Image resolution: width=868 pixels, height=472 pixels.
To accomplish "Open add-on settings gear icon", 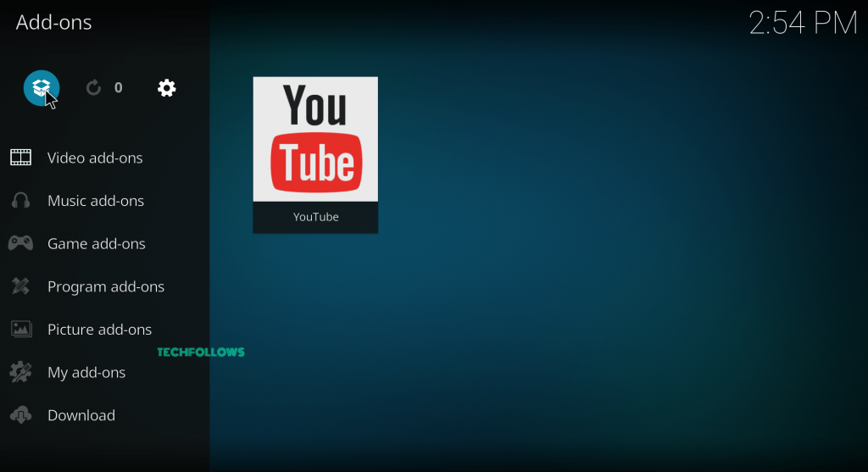I will [167, 88].
